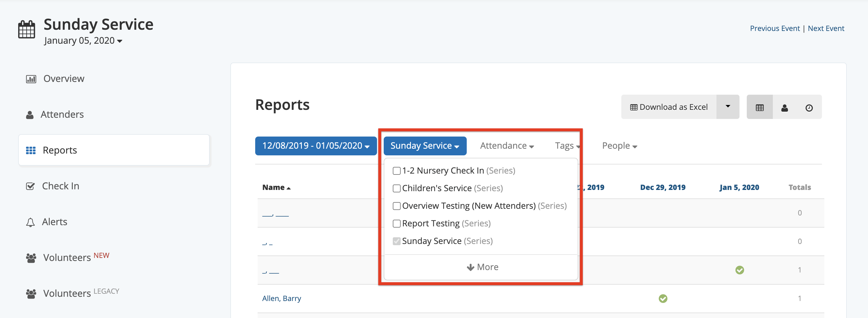Image resolution: width=868 pixels, height=318 pixels.
Task: Switch to person view icon
Action: tap(784, 108)
